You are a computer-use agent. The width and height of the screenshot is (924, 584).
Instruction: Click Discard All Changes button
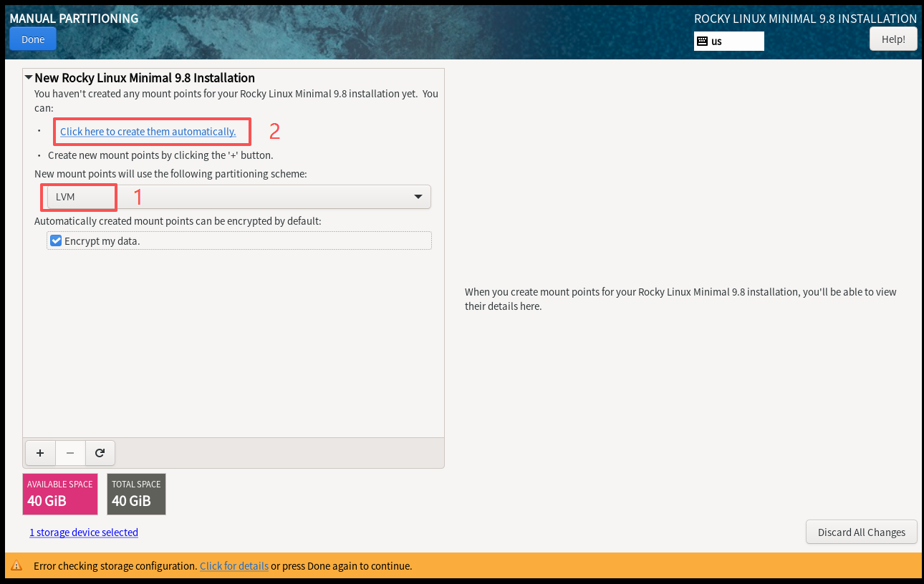(x=862, y=532)
